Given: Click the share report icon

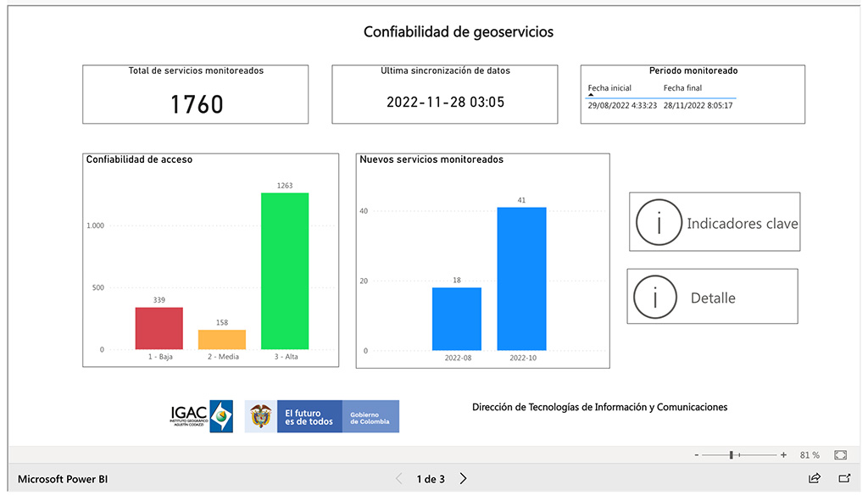Looking at the screenshot, I should (815, 478).
